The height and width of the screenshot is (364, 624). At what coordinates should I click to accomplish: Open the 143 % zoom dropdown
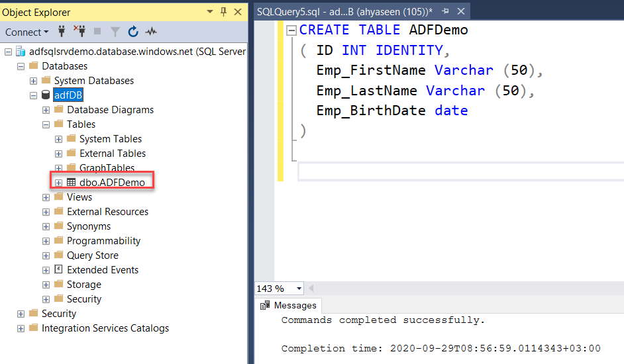pyautogui.click(x=299, y=289)
